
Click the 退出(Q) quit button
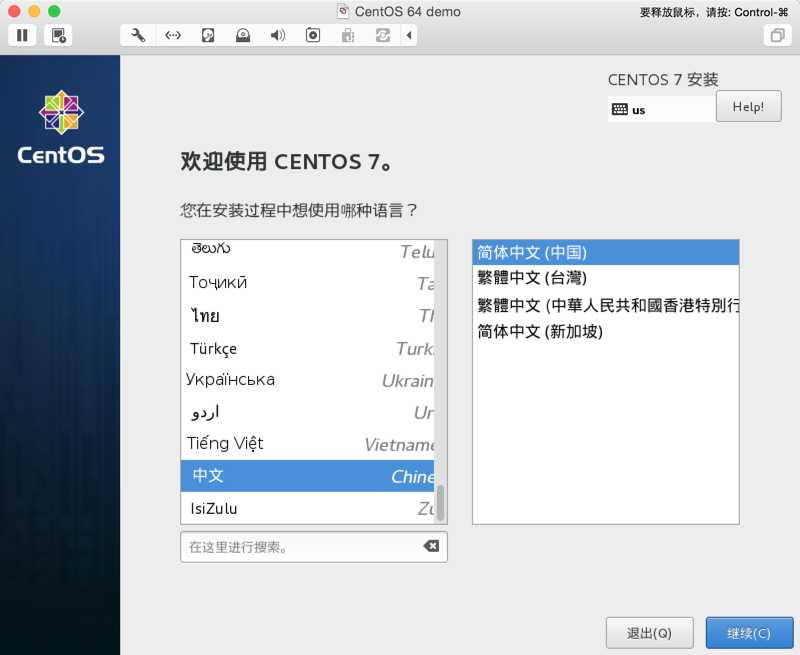tap(649, 633)
